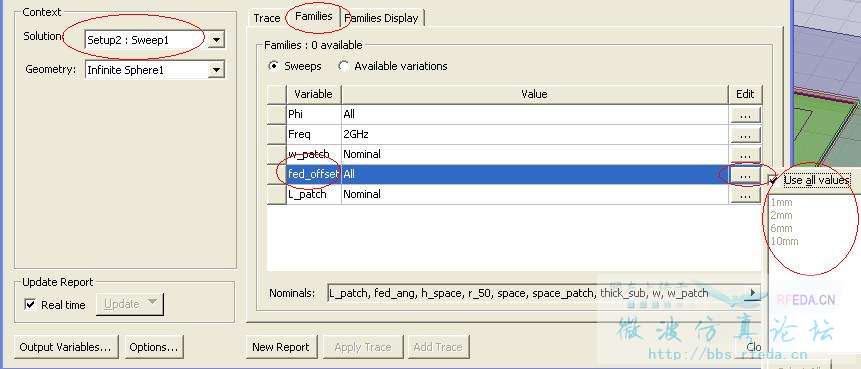Click the Setup2 : Sweep1 solution field
Viewport: 861px width, 369px height.
147,40
